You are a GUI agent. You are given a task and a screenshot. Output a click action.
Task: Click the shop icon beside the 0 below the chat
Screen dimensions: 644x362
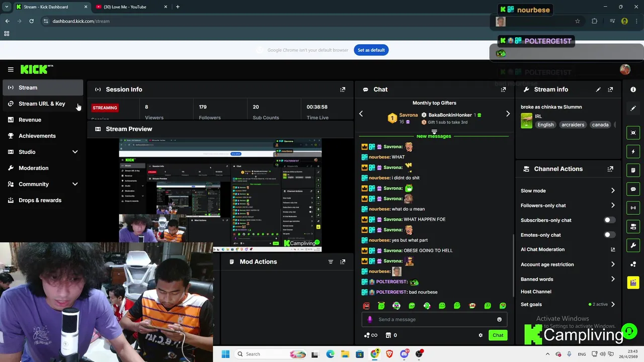pos(388,335)
